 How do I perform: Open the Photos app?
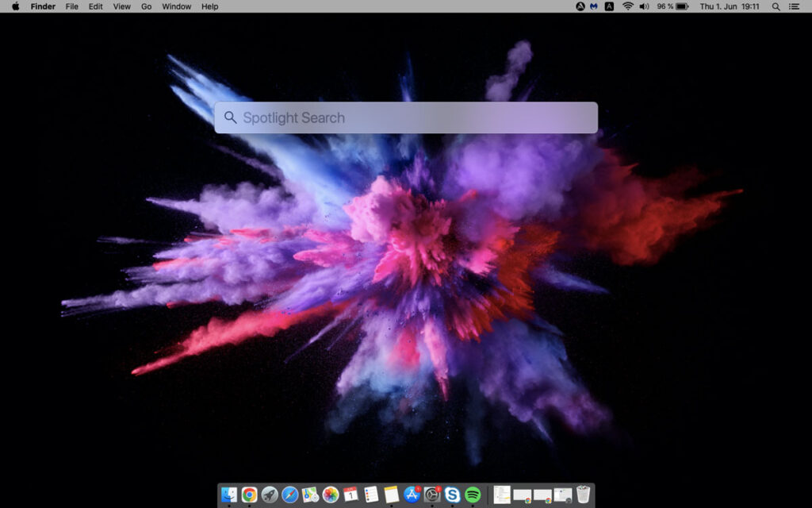(330, 493)
